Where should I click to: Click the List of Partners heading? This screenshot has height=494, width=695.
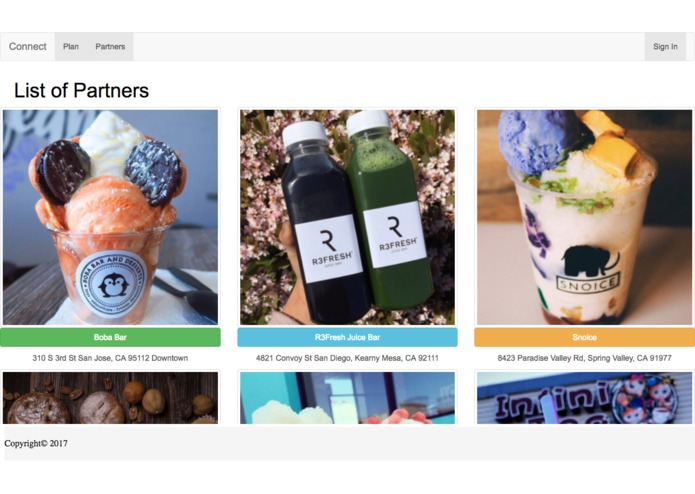(82, 90)
